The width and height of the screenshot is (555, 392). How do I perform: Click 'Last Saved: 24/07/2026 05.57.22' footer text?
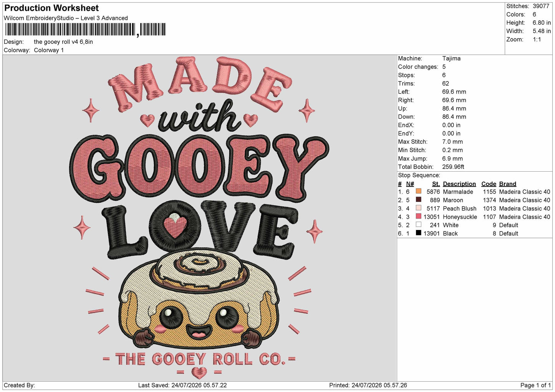pyautogui.click(x=182, y=385)
